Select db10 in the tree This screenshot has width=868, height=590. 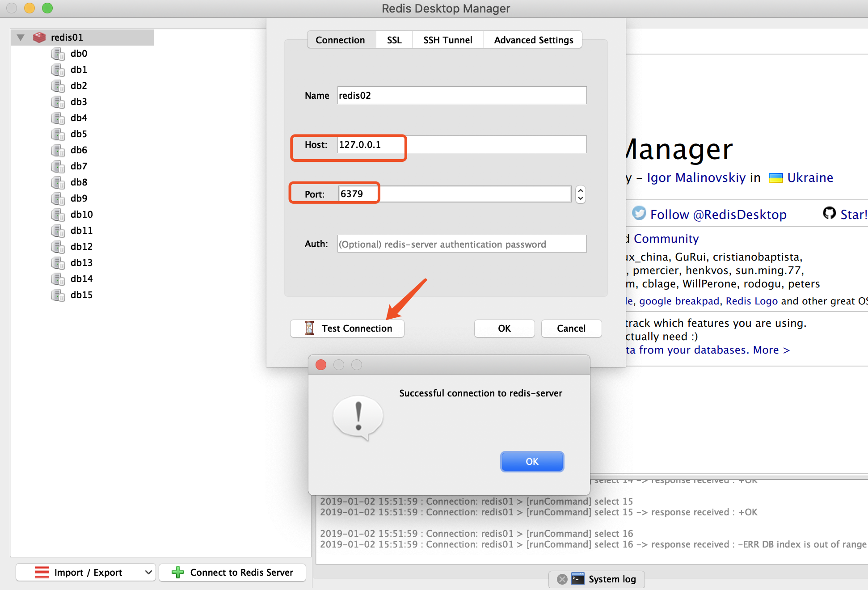pyautogui.click(x=81, y=215)
